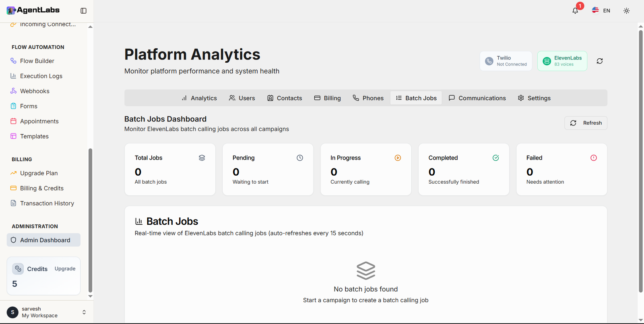644x324 pixels.
Task: Click the 'Waiting to start' label
Action: pos(250,182)
